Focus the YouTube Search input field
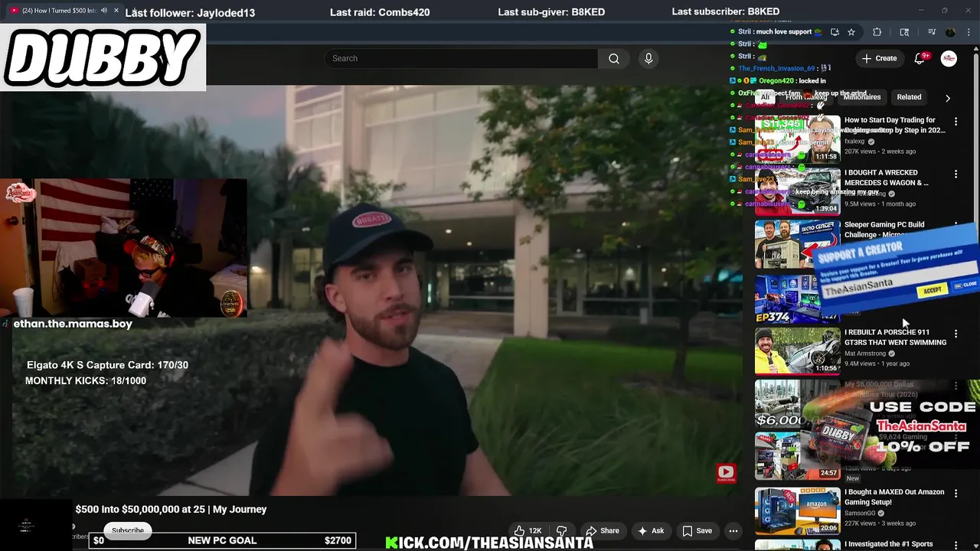The image size is (980, 551). [x=461, y=58]
